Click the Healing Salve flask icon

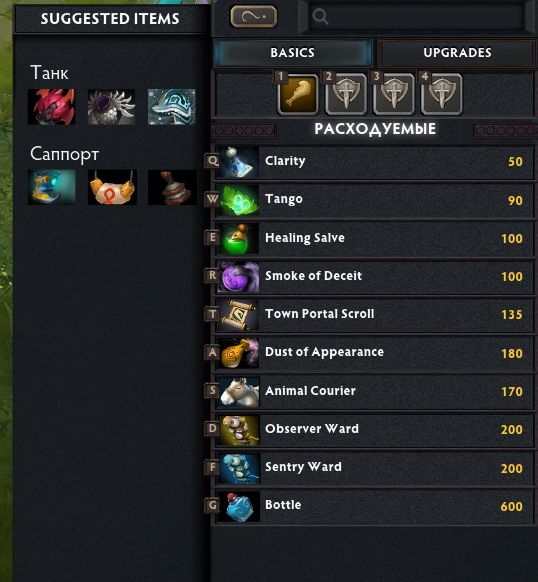(x=238, y=239)
